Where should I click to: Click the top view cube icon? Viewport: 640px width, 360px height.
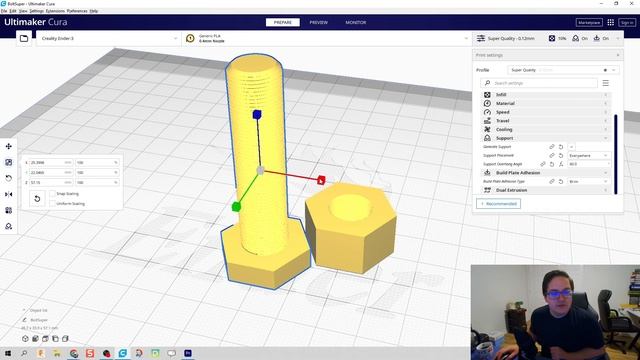point(45,339)
